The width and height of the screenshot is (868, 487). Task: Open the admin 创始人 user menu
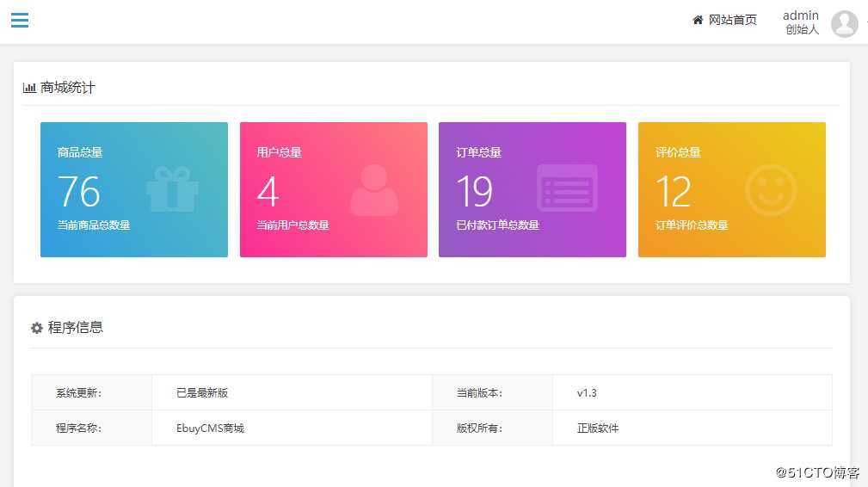(800, 22)
